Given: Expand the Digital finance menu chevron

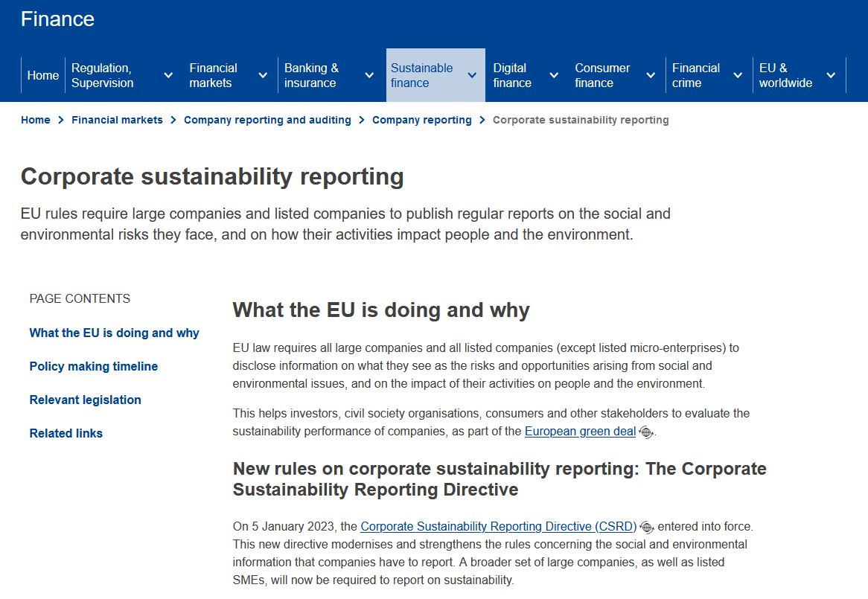Looking at the screenshot, I should 554,75.
